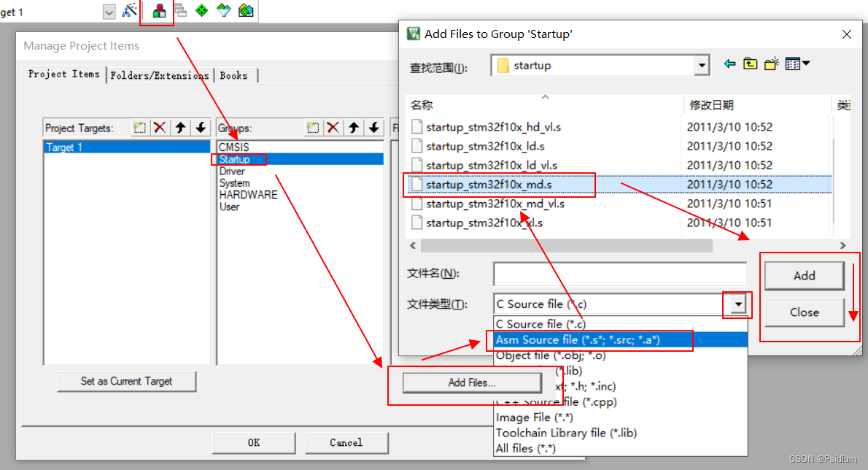Choose Toolchain Library file (*.lib) option
868x470 pixels.
(x=620, y=433)
